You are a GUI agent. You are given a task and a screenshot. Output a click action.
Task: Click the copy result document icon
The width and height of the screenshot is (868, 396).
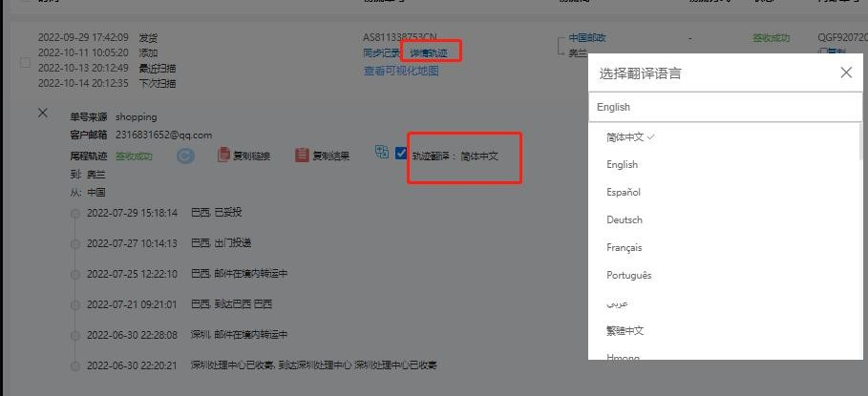coord(302,155)
